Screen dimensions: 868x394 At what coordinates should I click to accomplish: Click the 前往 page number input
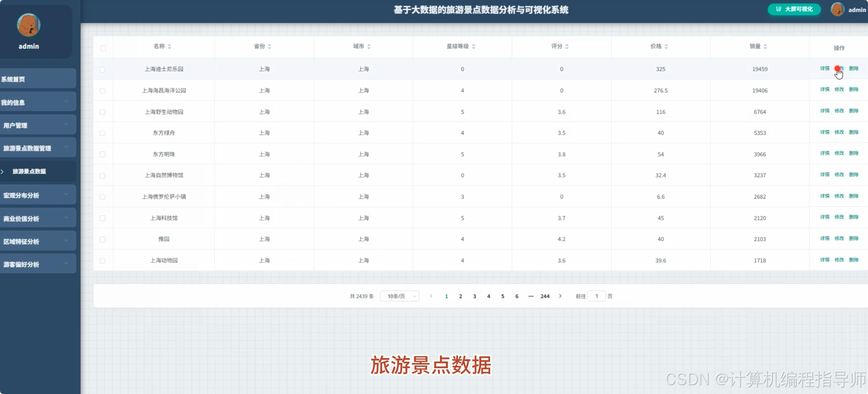(x=597, y=296)
